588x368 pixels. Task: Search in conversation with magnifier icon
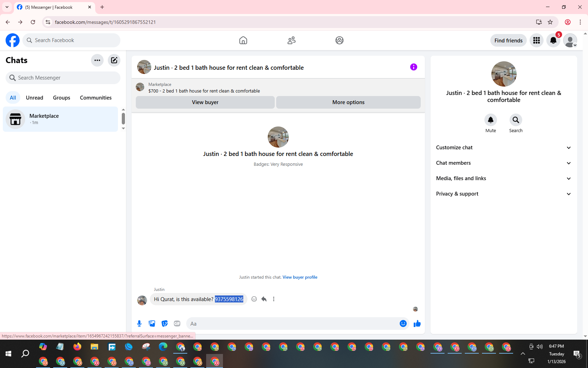pyautogui.click(x=516, y=120)
